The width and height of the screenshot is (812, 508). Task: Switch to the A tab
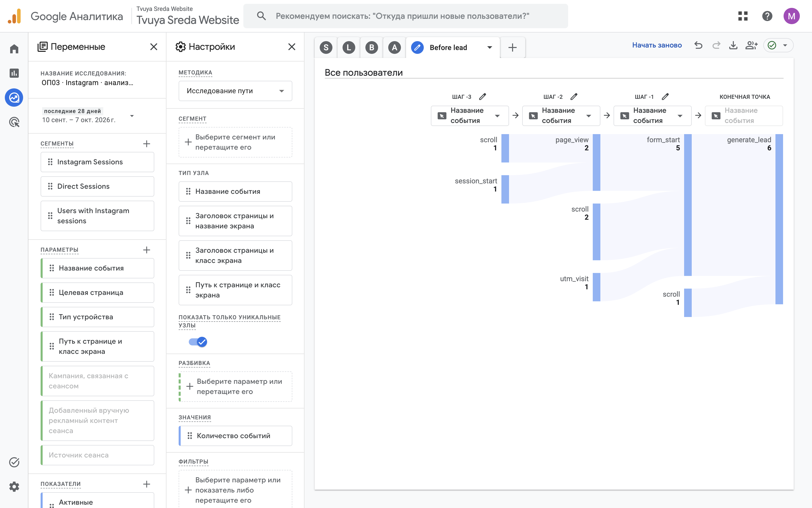(395, 48)
